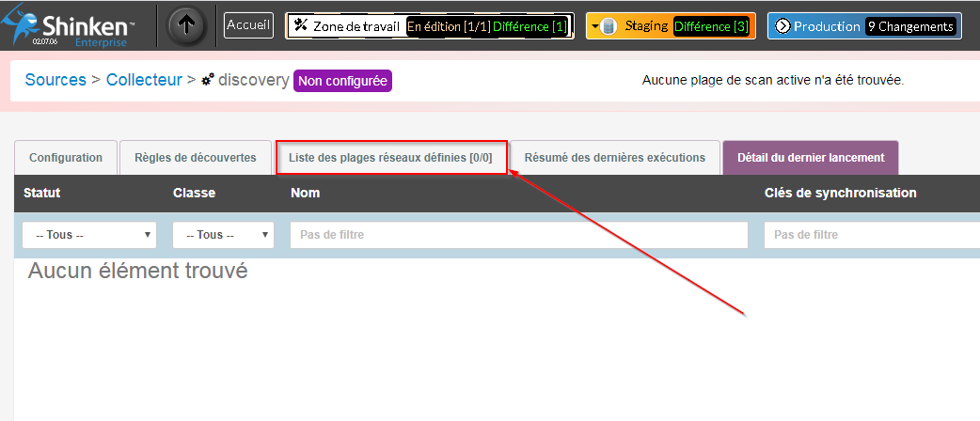Open Liste des plages réseaux définies tab
This screenshot has height=421, width=980.
pyautogui.click(x=390, y=158)
